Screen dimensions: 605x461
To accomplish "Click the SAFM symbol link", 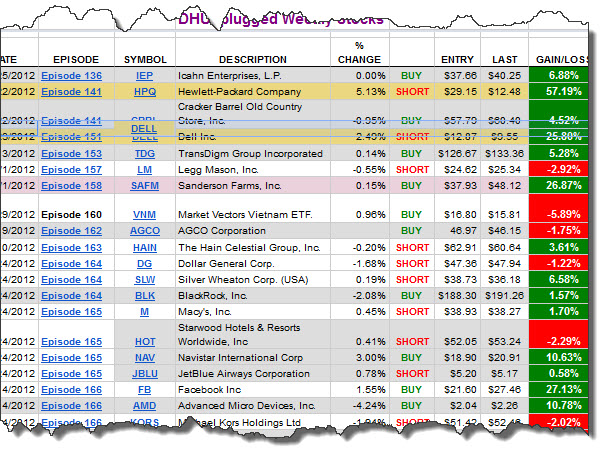I will pyautogui.click(x=145, y=186).
